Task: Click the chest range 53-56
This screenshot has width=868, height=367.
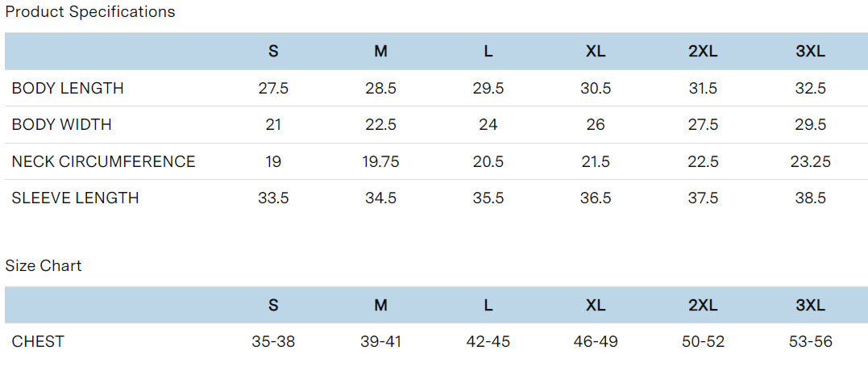Action: [x=810, y=341]
